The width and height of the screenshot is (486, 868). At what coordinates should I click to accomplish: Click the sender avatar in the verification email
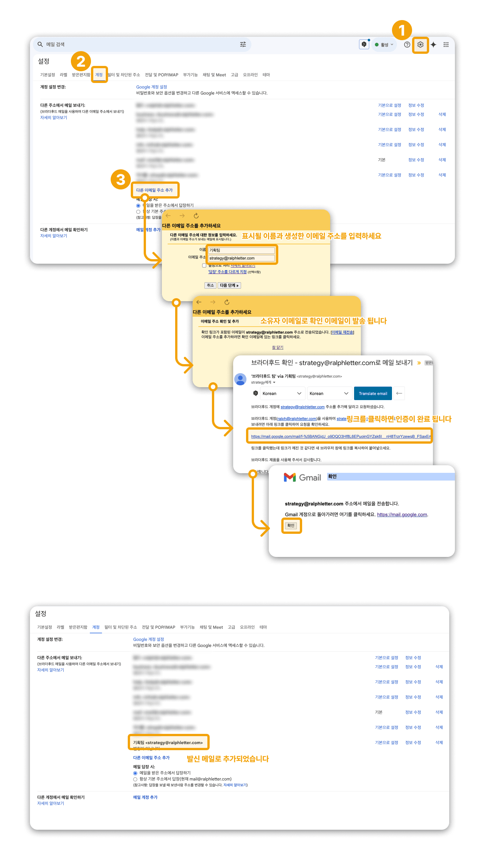pos(240,379)
